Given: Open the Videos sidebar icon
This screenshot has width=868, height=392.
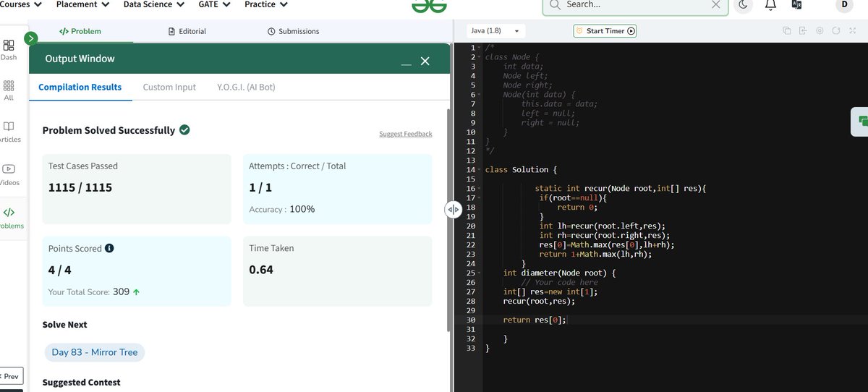Looking at the screenshot, I should coord(9,174).
